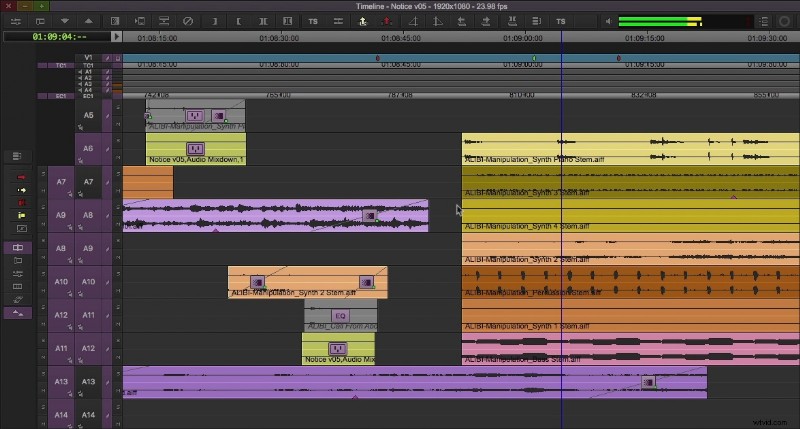Select the yellow ripple trim tool
Screen dimensions: 800x429
point(21,215)
